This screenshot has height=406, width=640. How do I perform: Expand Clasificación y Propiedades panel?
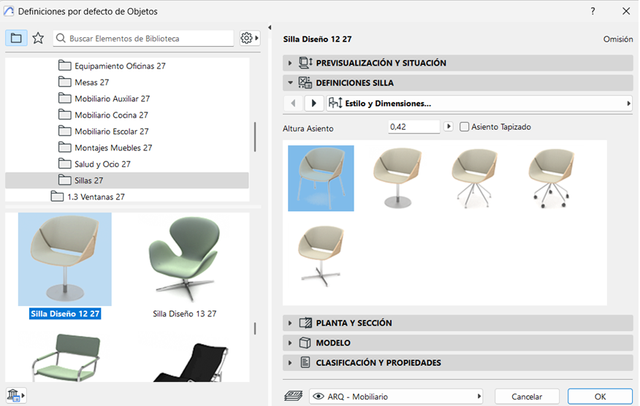click(290, 362)
